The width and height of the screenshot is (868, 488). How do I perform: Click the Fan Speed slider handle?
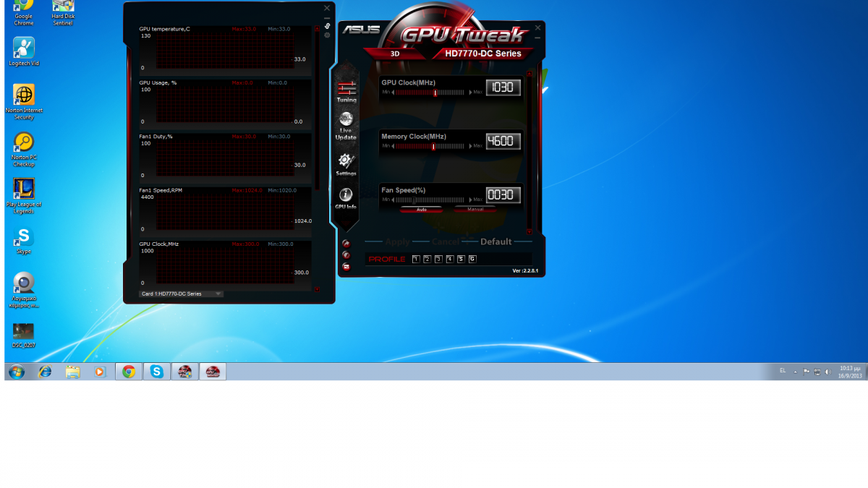tap(414, 200)
